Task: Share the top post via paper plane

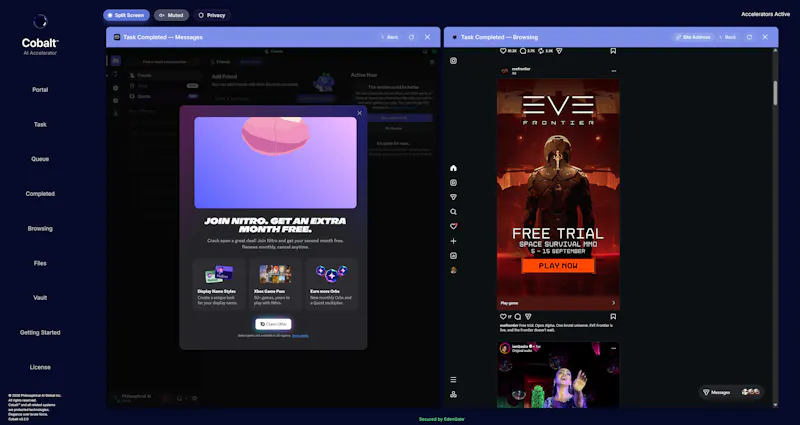Action: [559, 51]
